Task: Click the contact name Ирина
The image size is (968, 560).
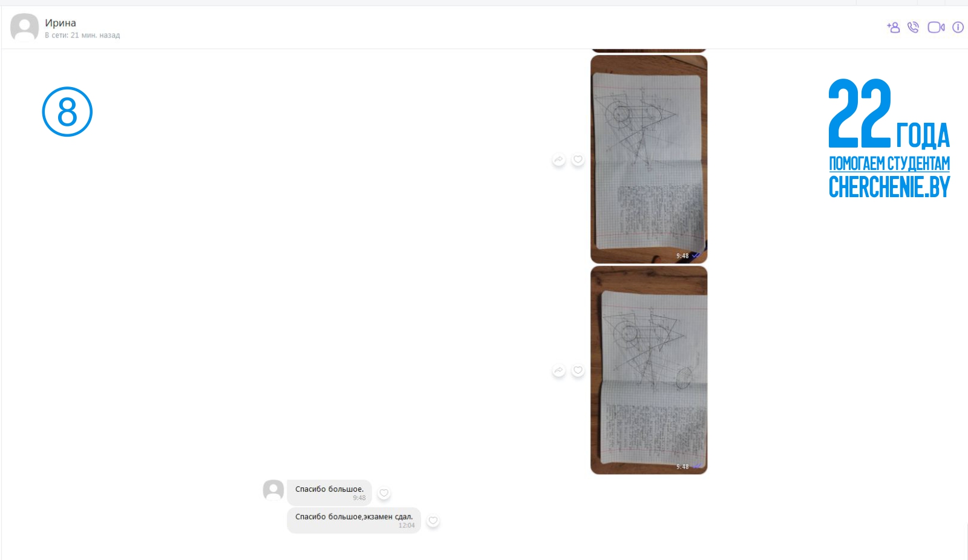Action: tap(60, 23)
